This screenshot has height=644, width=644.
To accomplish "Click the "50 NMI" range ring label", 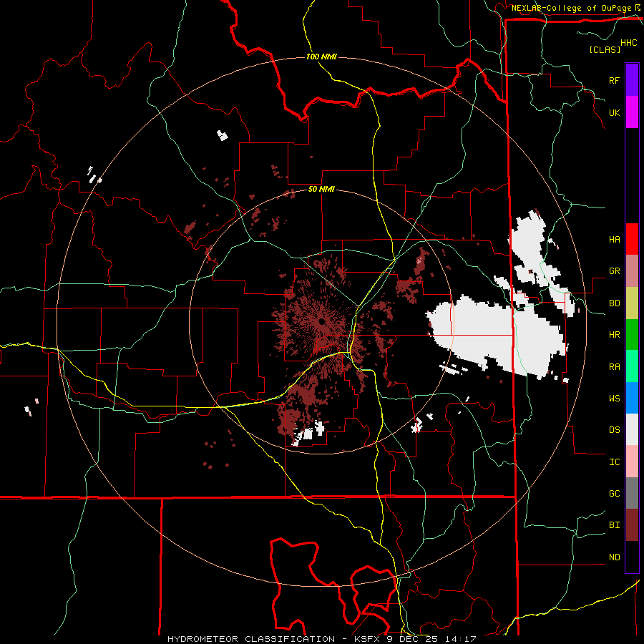I will click(x=321, y=190).
